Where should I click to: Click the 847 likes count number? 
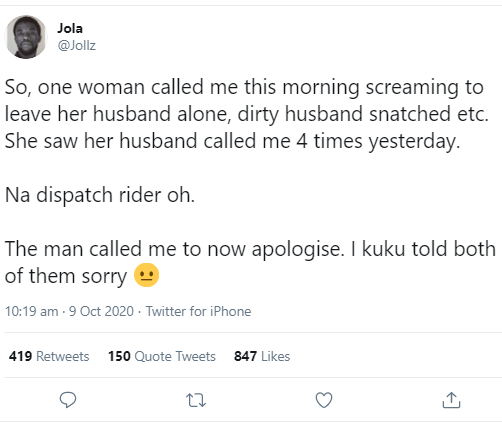(x=245, y=356)
